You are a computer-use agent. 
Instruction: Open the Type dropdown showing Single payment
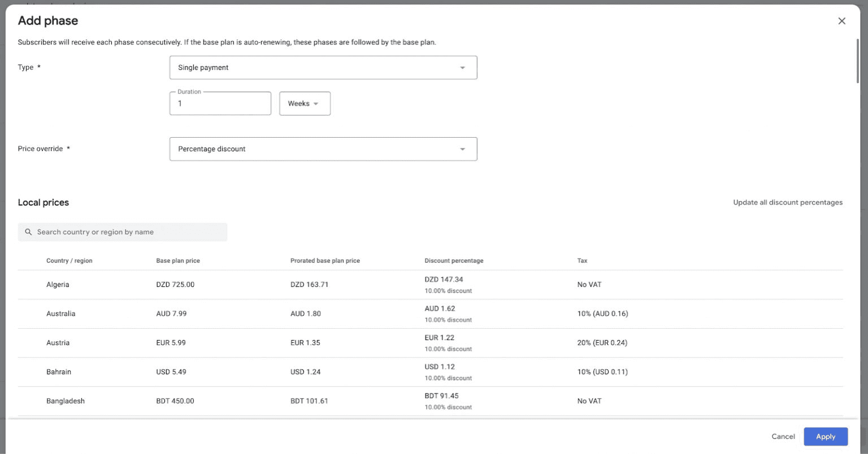click(x=323, y=67)
